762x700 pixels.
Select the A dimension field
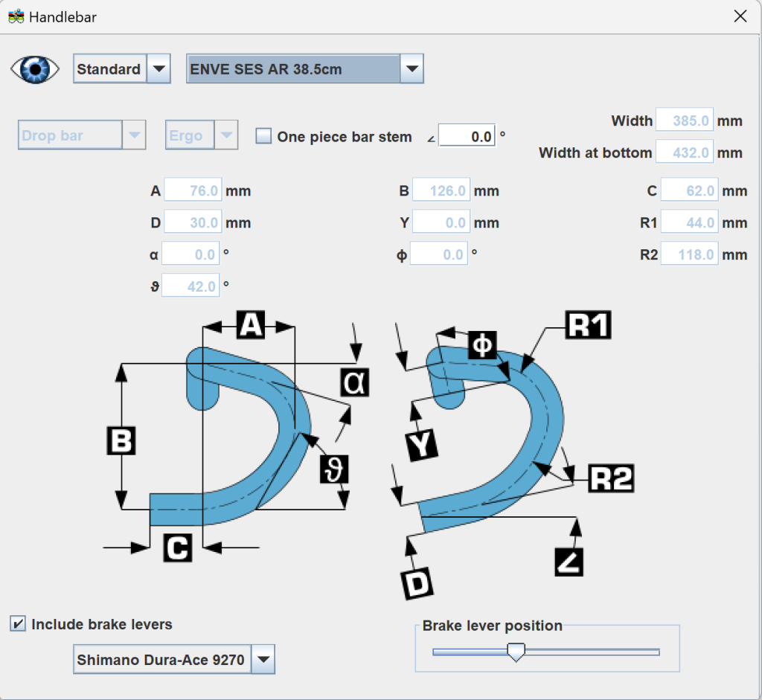tap(193, 190)
